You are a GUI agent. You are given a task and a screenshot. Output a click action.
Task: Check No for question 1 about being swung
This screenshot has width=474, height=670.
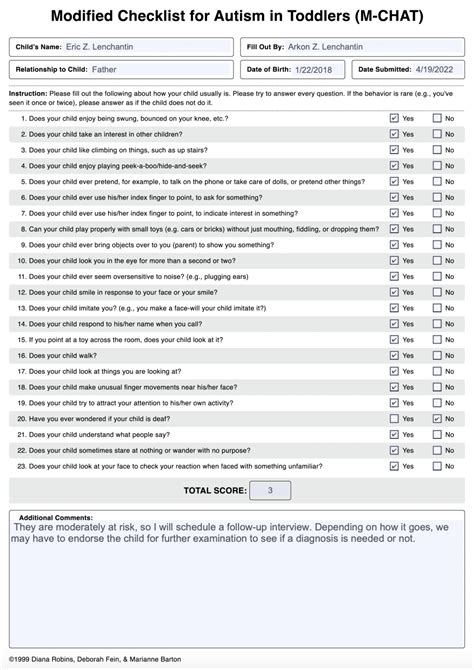coord(437,118)
